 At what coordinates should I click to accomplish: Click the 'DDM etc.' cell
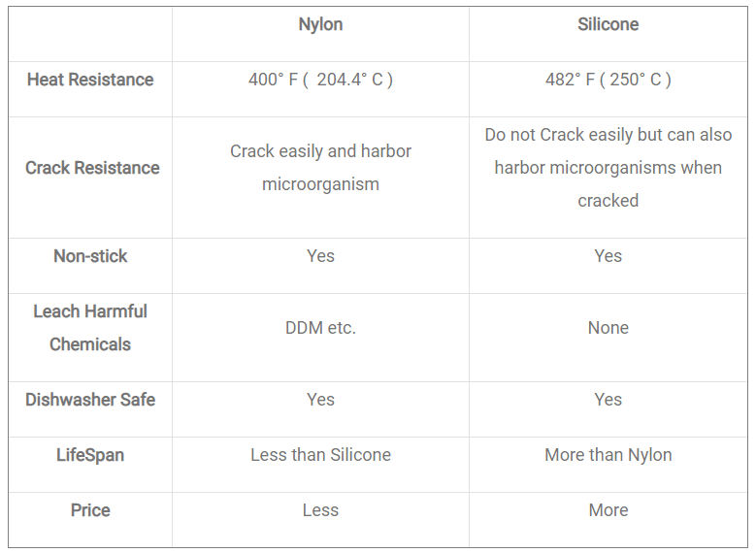point(320,328)
